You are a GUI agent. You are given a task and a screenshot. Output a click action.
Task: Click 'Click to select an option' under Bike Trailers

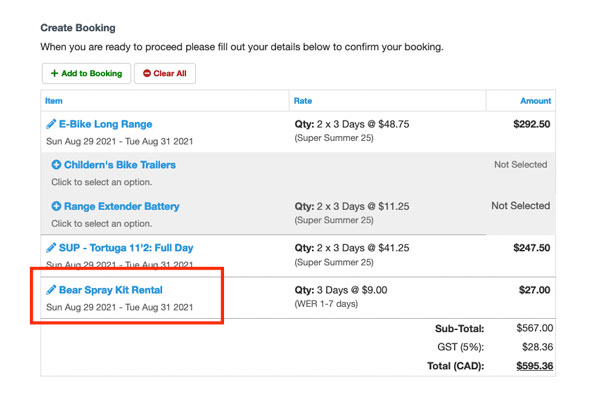point(100,182)
